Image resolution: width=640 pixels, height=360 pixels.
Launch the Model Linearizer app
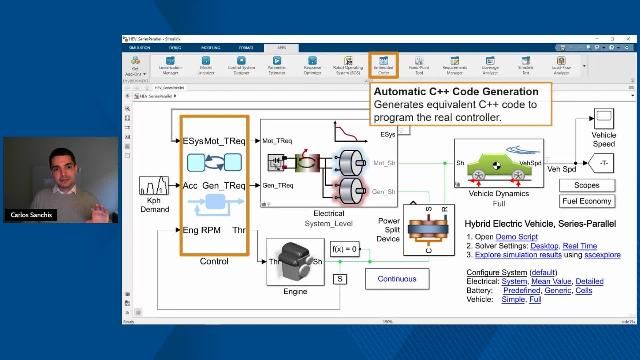point(206,65)
